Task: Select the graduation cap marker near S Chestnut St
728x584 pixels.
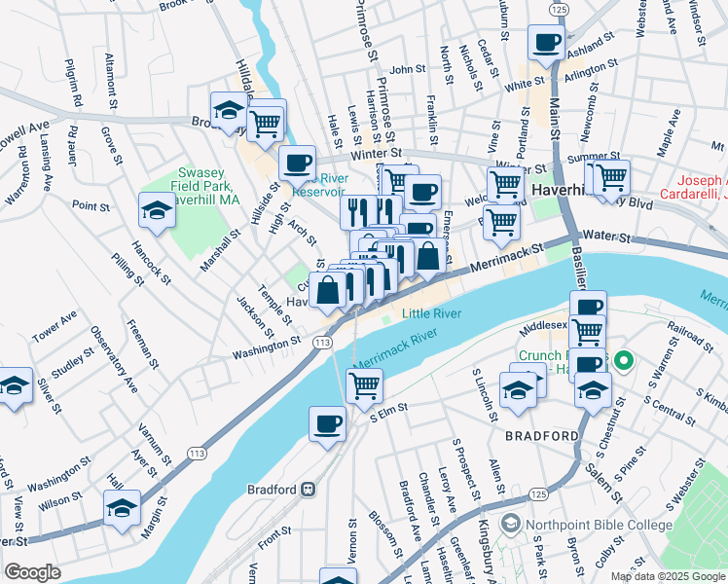Action: point(593,394)
